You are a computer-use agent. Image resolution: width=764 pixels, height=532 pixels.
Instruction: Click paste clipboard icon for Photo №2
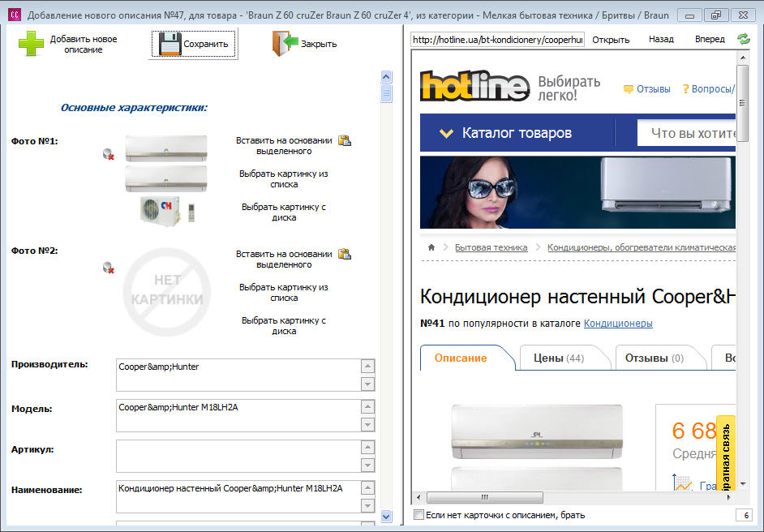pos(345,254)
